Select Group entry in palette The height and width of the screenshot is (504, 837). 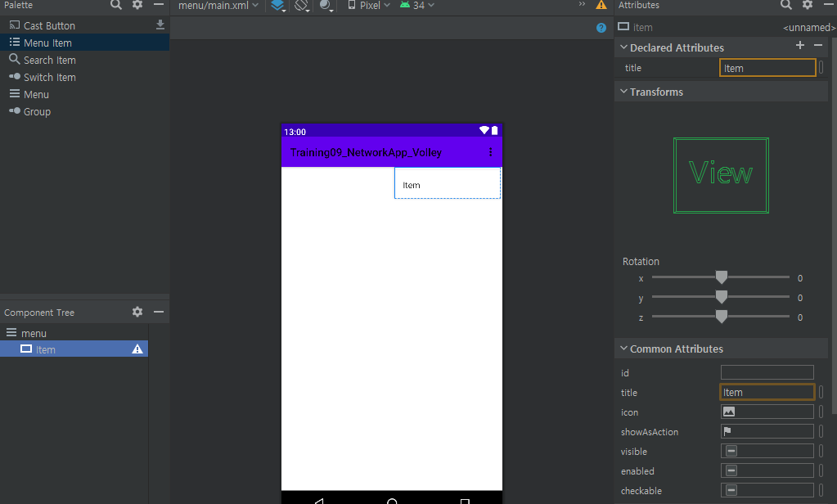coord(37,111)
